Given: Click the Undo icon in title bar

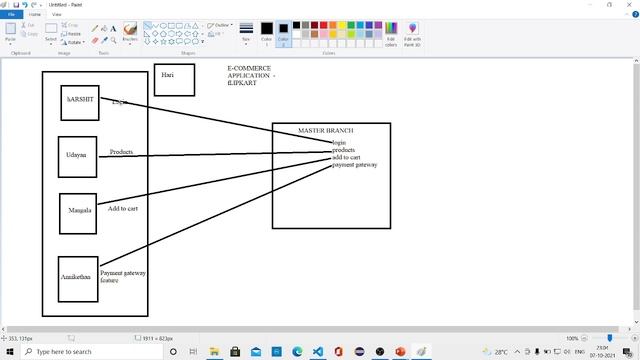Looking at the screenshot, I should click(x=24, y=5).
